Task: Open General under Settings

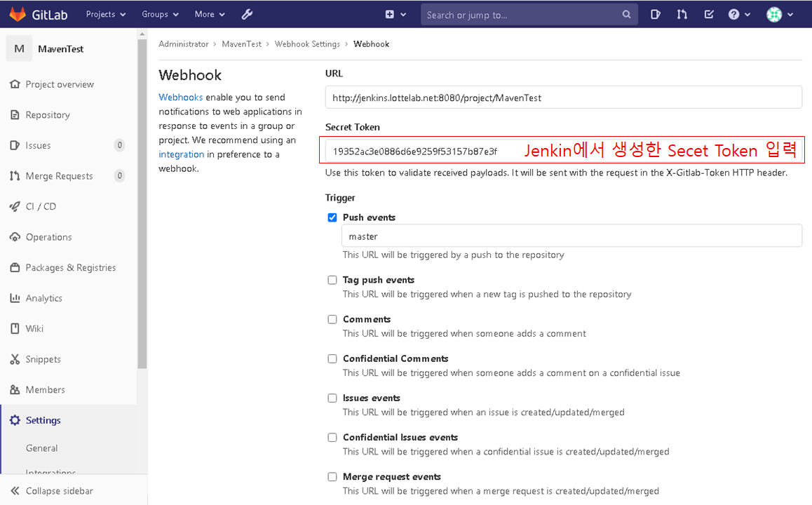Action: (42, 448)
